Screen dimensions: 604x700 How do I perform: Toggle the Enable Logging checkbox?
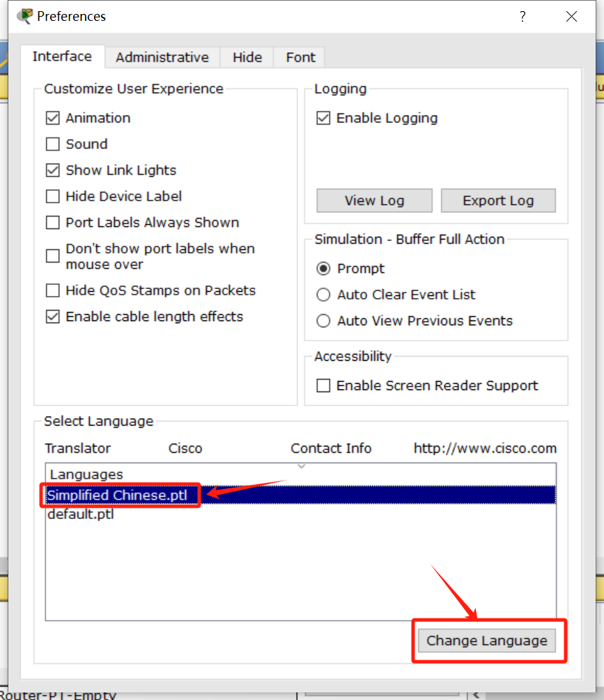(323, 118)
